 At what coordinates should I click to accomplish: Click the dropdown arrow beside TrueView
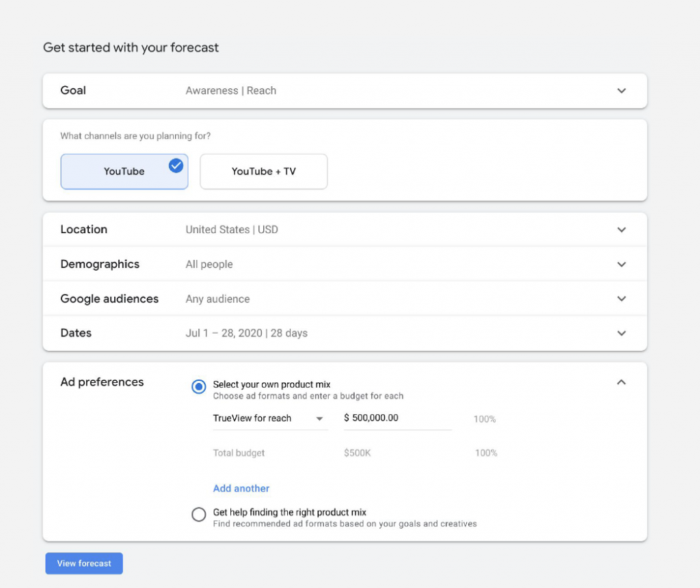tap(319, 419)
